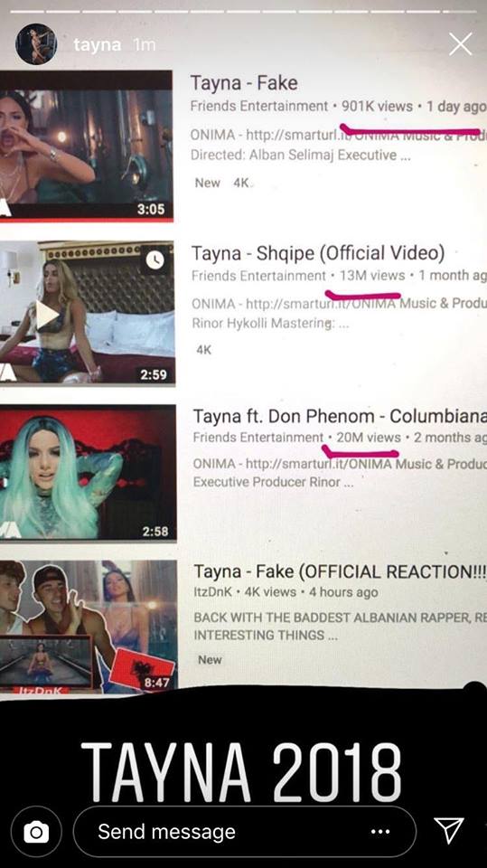Open Friends Entertainment channel under Fake
This screenshot has width=487, height=868.
[x=259, y=107]
